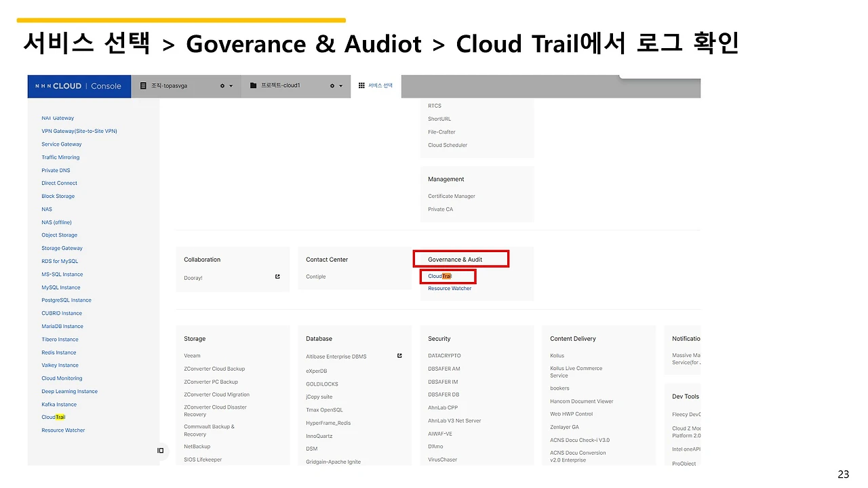Viewport: 868px width, 488px height.
Task: Select Service Gateway in the sidebar
Action: tap(62, 144)
